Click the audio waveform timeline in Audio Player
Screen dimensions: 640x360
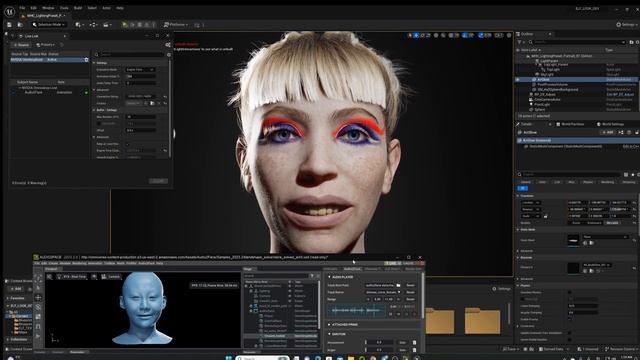point(356,311)
